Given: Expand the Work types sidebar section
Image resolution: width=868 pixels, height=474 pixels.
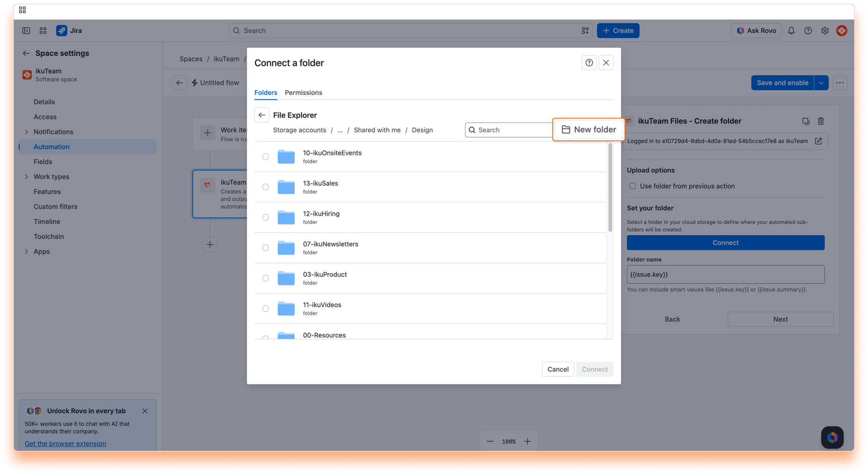Looking at the screenshot, I should [x=26, y=177].
